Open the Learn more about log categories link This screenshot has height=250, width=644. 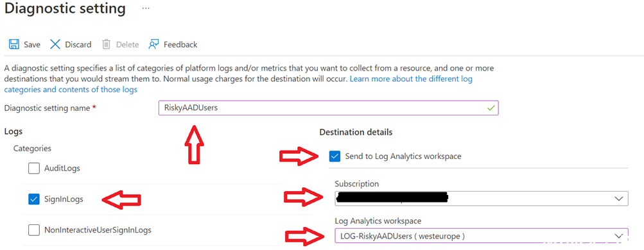point(238,84)
